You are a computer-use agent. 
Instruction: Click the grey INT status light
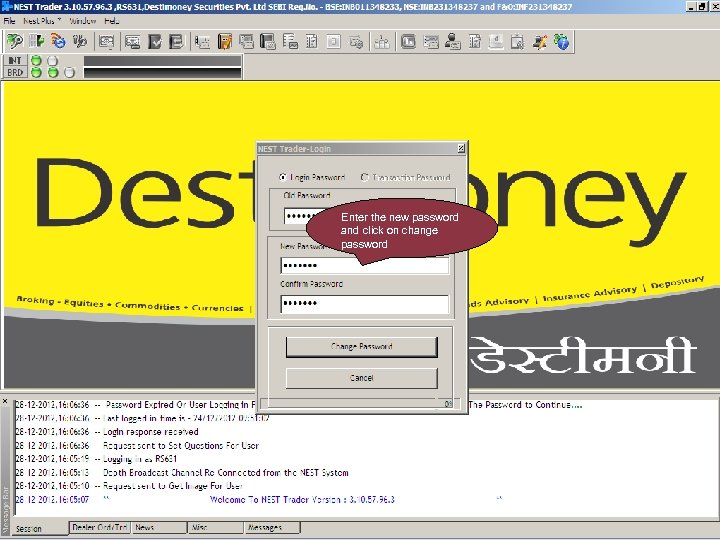[x=53, y=61]
